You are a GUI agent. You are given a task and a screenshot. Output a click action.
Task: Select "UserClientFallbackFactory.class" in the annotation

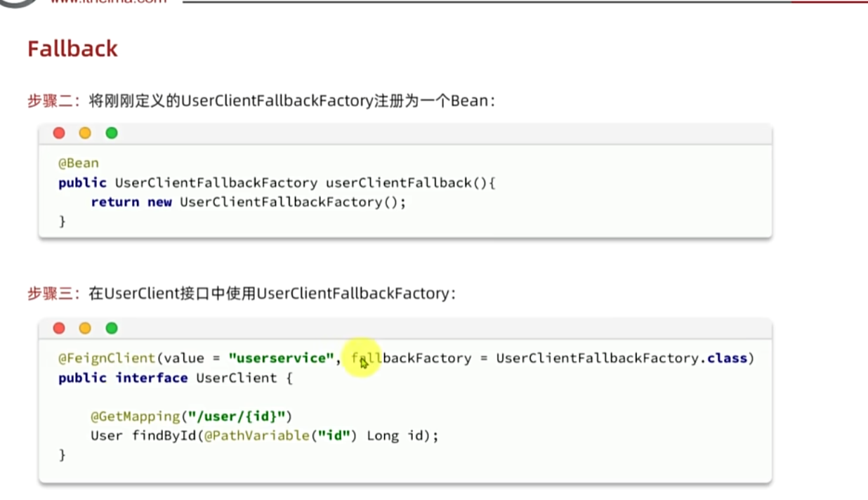pos(622,358)
